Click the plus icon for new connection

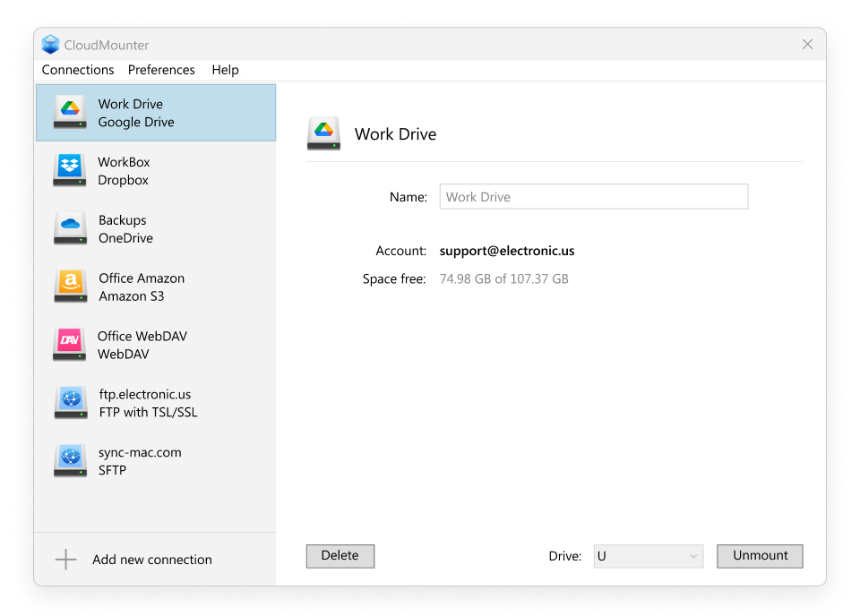pyautogui.click(x=65, y=559)
